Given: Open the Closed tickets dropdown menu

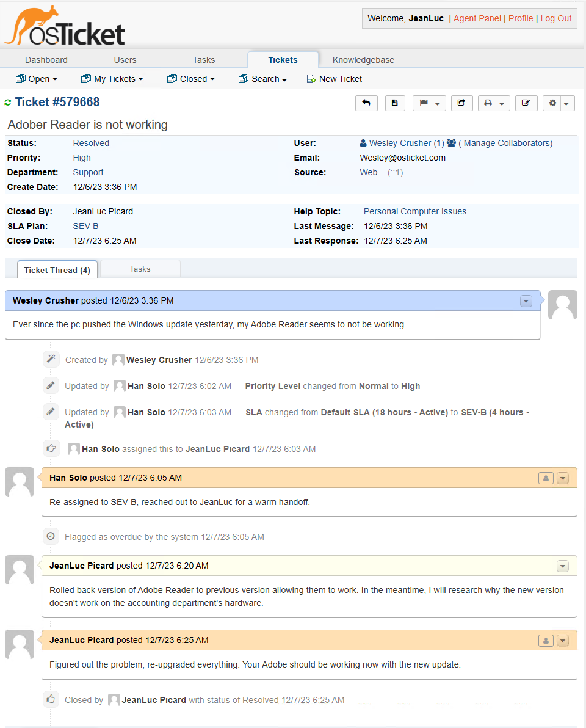Looking at the screenshot, I should click(x=190, y=79).
